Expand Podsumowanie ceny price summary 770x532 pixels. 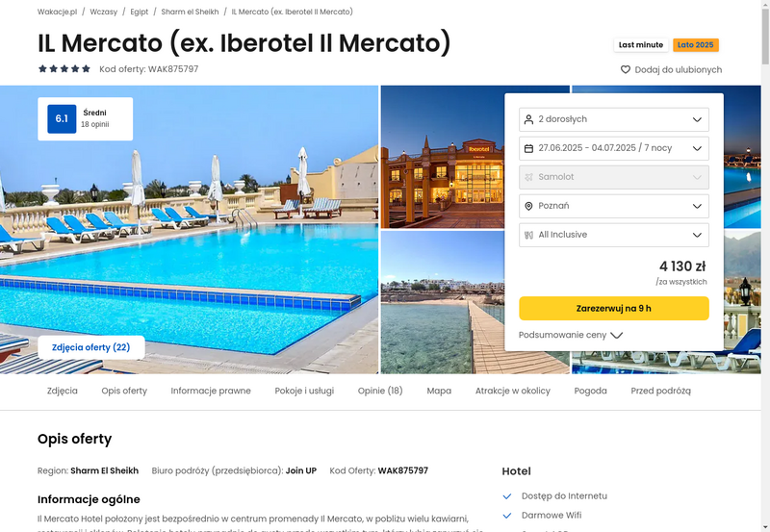click(571, 335)
